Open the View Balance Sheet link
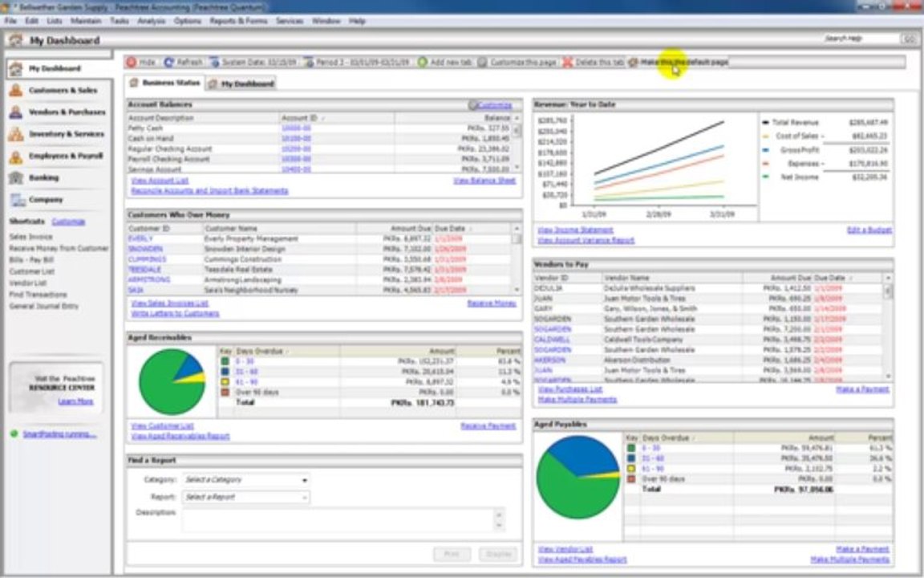 (484, 181)
